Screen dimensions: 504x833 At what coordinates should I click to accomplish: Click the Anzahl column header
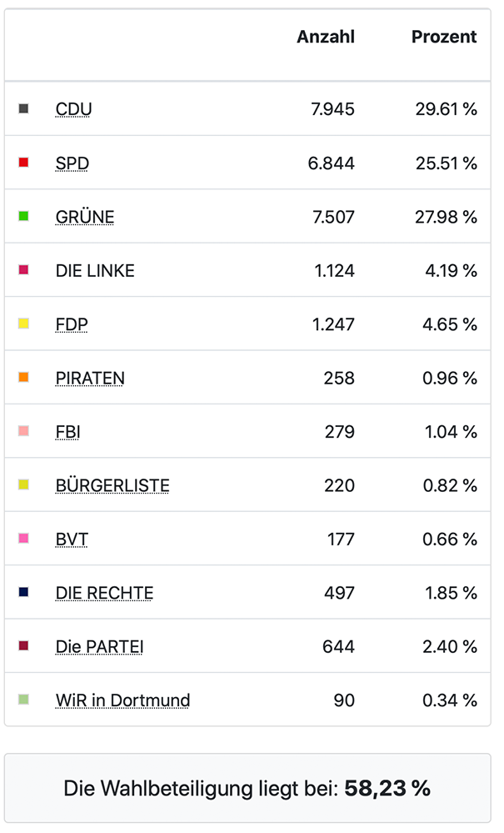click(x=326, y=37)
